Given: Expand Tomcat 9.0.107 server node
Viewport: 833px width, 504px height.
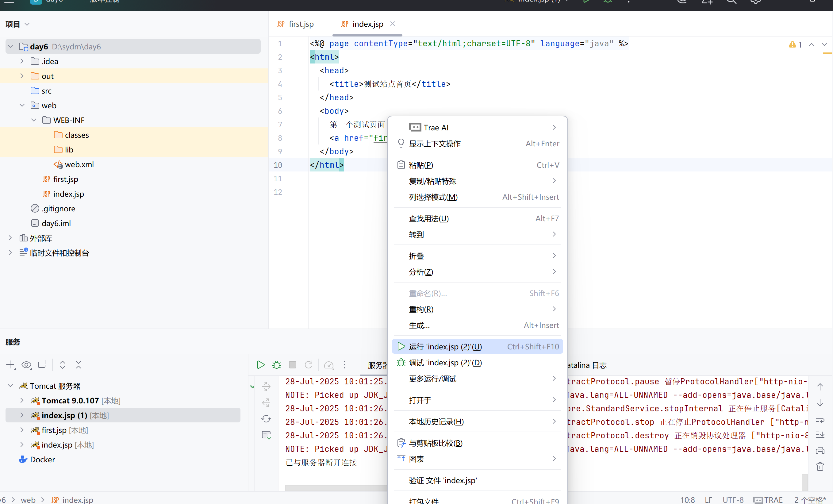Looking at the screenshot, I should 22,401.
